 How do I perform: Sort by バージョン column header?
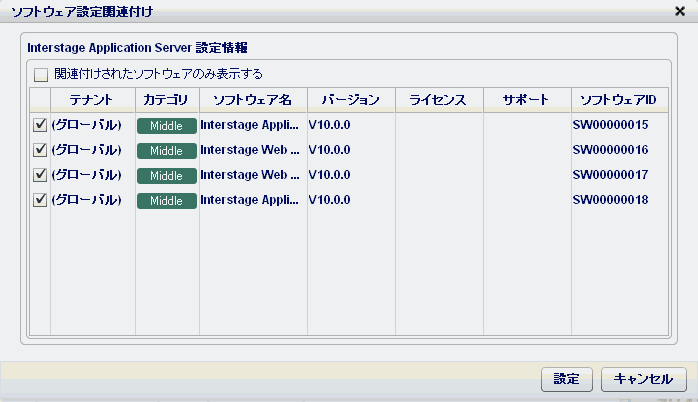[351, 100]
